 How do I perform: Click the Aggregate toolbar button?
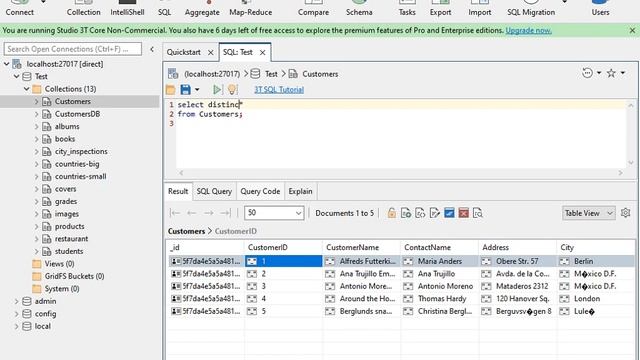point(202,8)
